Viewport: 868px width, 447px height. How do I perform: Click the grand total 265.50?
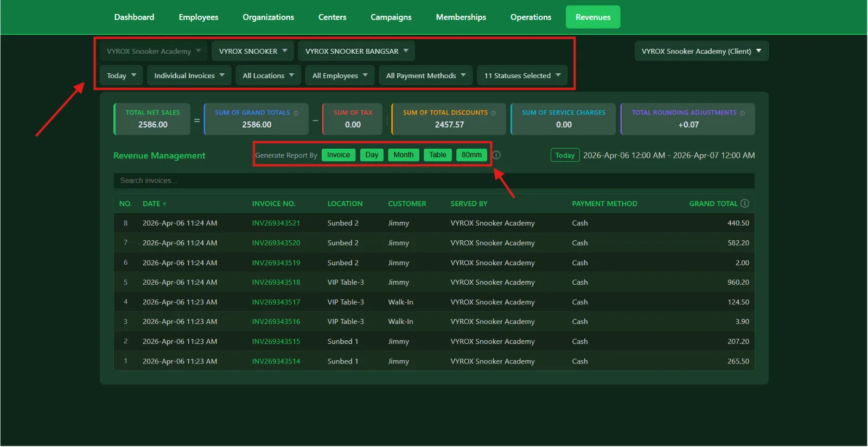point(738,361)
